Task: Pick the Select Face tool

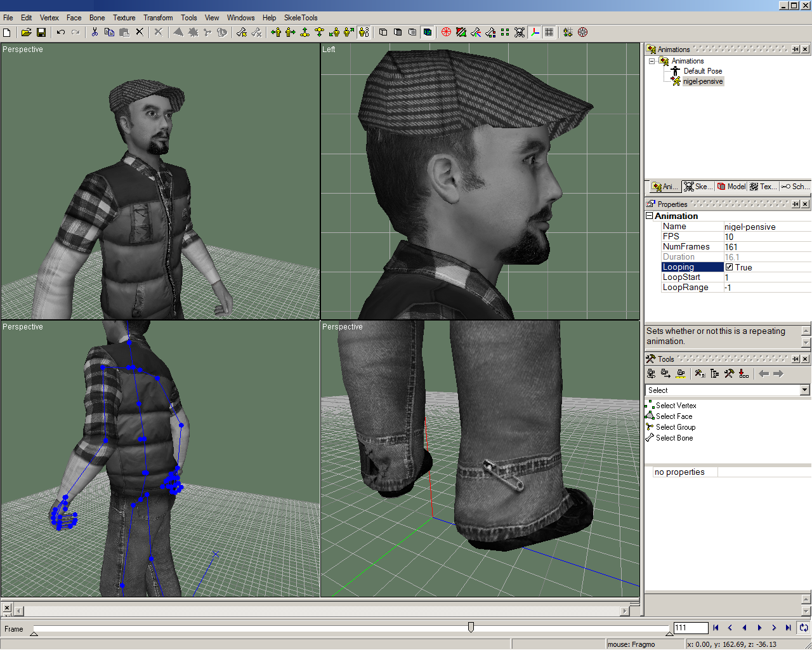Action: [674, 416]
